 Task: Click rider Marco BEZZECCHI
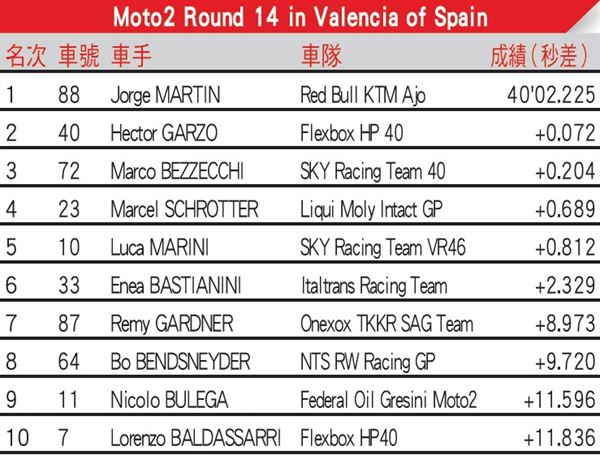(177, 171)
